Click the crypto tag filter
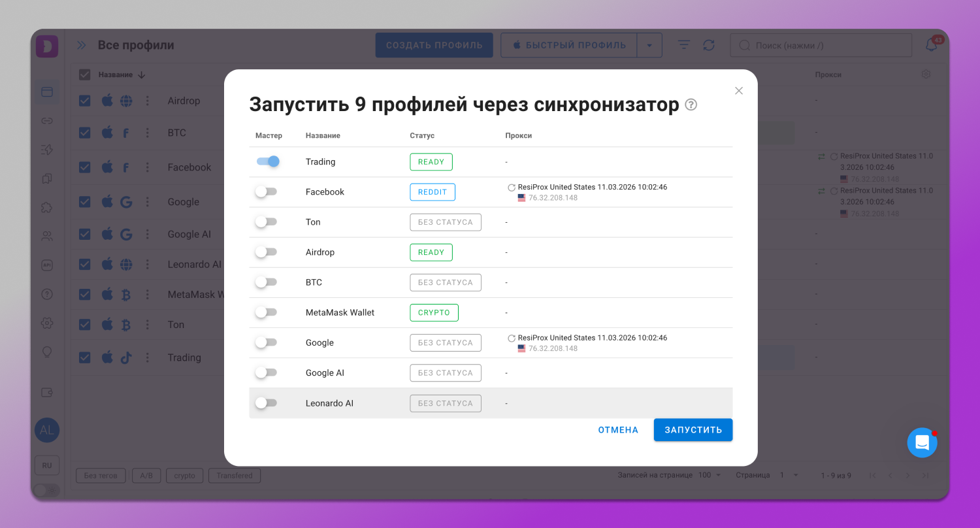980x528 pixels. [184, 475]
